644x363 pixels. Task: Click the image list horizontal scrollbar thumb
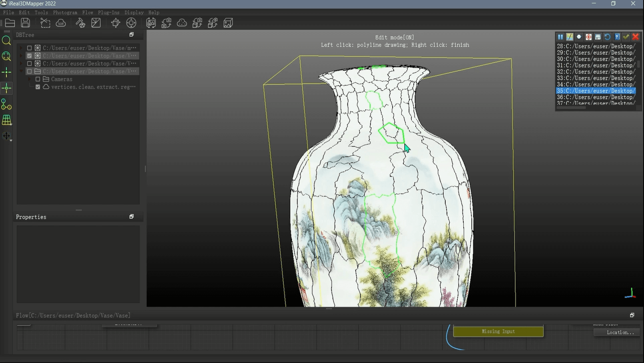click(571, 107)
